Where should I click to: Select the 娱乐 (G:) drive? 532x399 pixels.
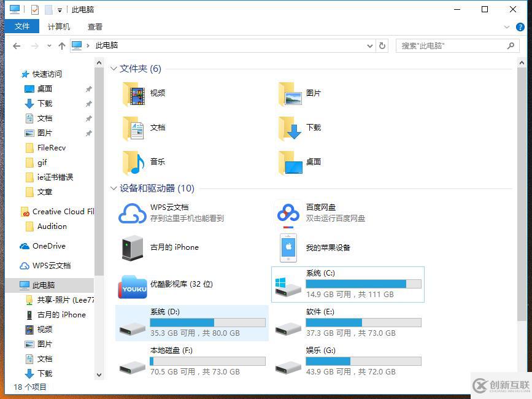(348, 362)
